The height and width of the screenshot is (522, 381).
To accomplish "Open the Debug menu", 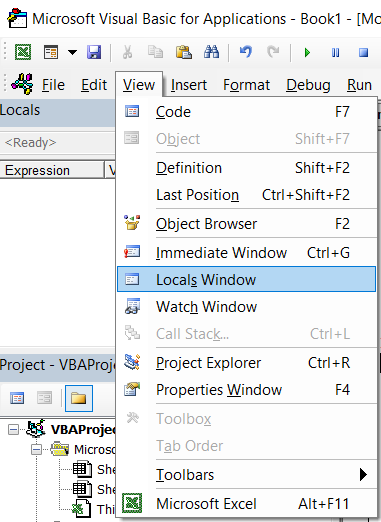I will [x=308, y=85].
